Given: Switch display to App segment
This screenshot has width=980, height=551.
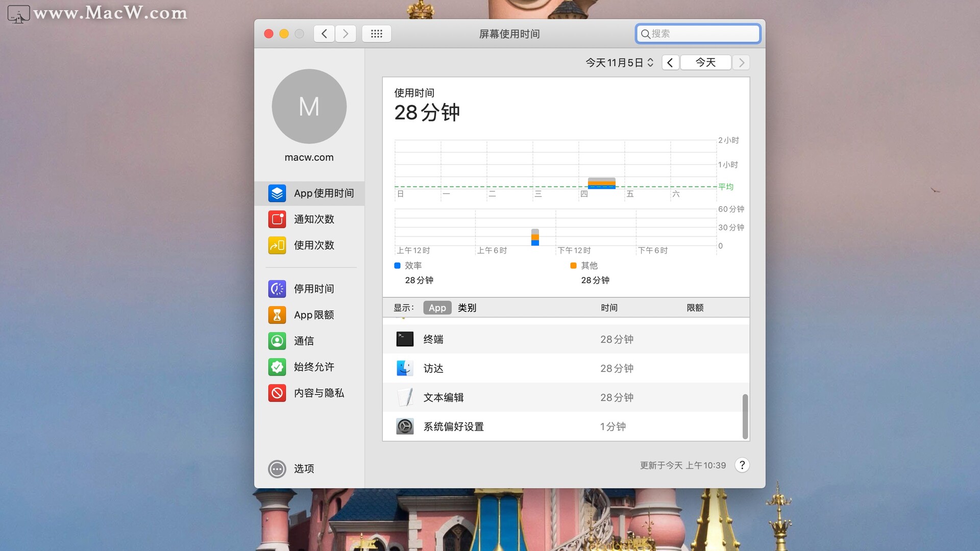Looking at the screenshot, I should (x=437, y=308).
